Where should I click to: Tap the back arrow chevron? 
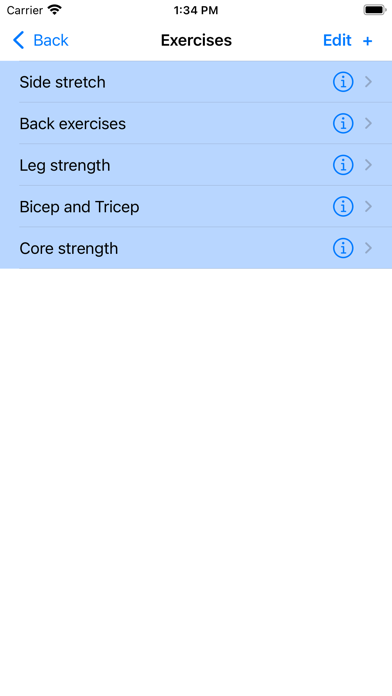pyautogui.click(x=19, y=40)
